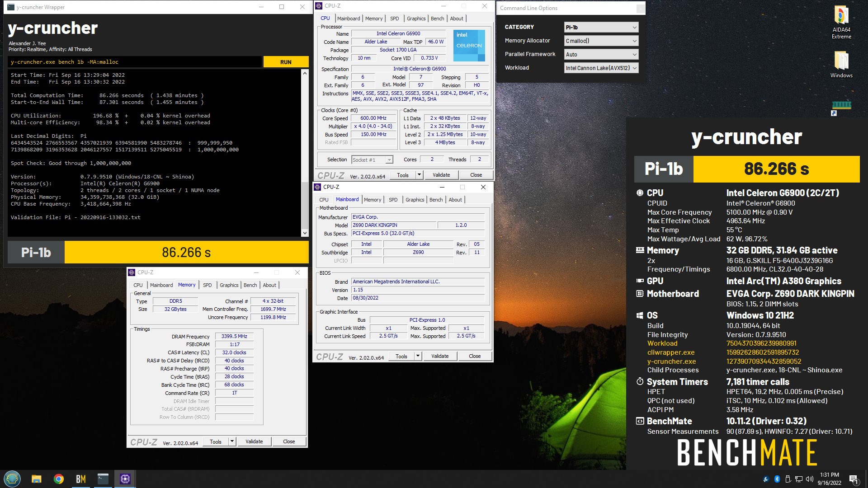
Task: Select the memory module shortcut icon on desktop
Action: [x=841, y=108]
